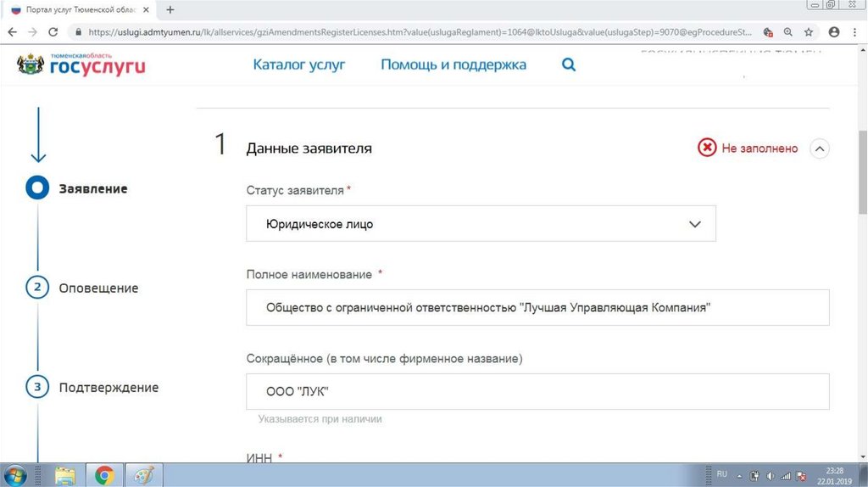This screenshot has width=868, height=487.
Task: Click the padlock site security icon
Action: click(x=79, y=32)
